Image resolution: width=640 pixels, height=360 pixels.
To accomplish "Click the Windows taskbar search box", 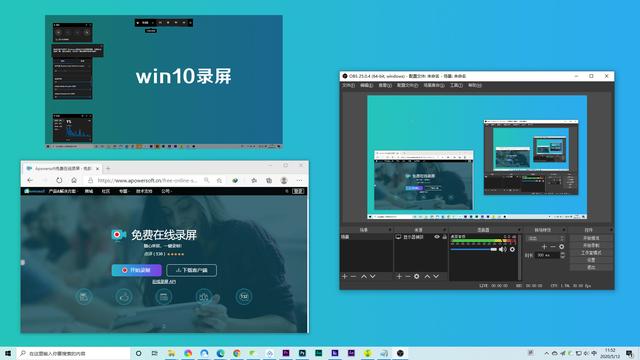I will pyautogui.click(x=73, y=353).
